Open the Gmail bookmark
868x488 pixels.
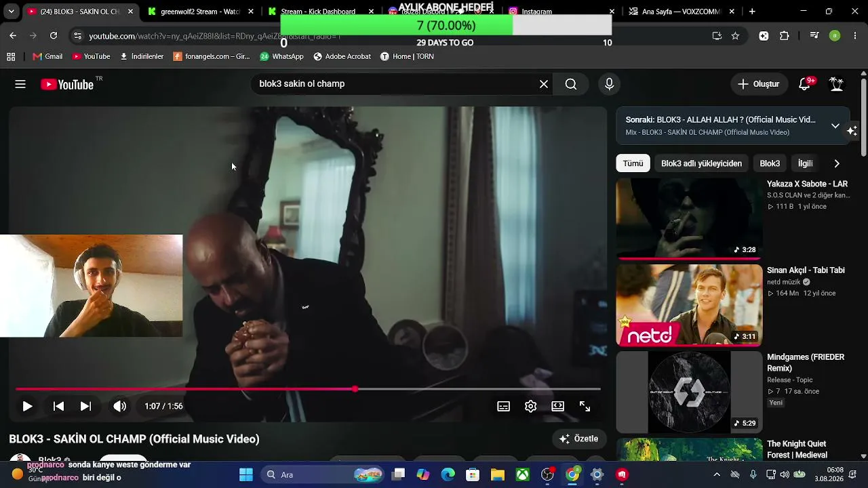pos(47,57)
